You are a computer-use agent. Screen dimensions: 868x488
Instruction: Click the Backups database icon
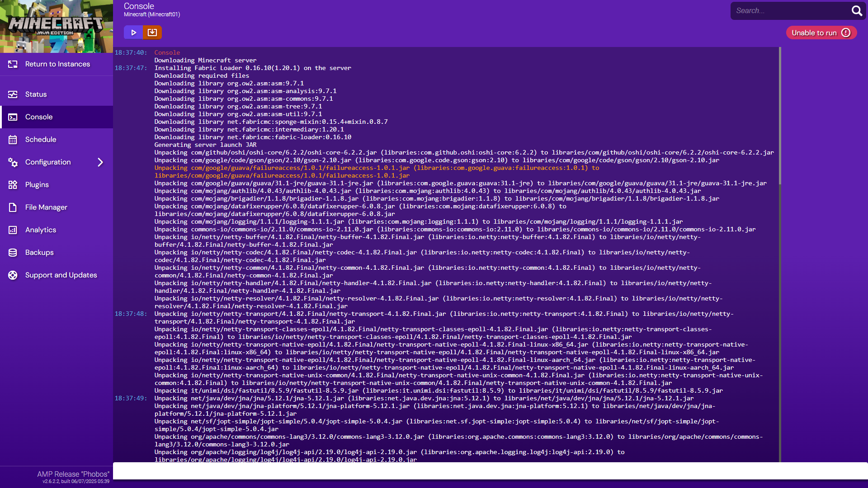pos(13,253)
